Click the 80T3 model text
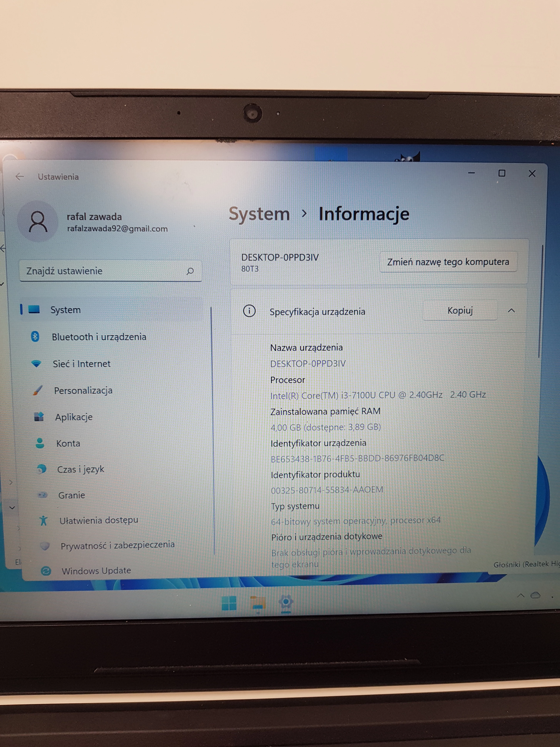Screen dimensions: 560x747 click(250, 269)
